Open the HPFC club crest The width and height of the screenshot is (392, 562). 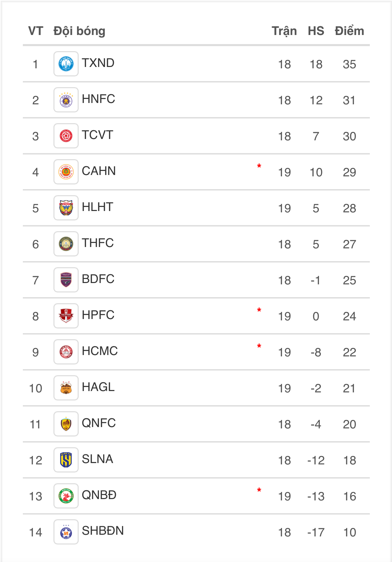tap(66, 316)
